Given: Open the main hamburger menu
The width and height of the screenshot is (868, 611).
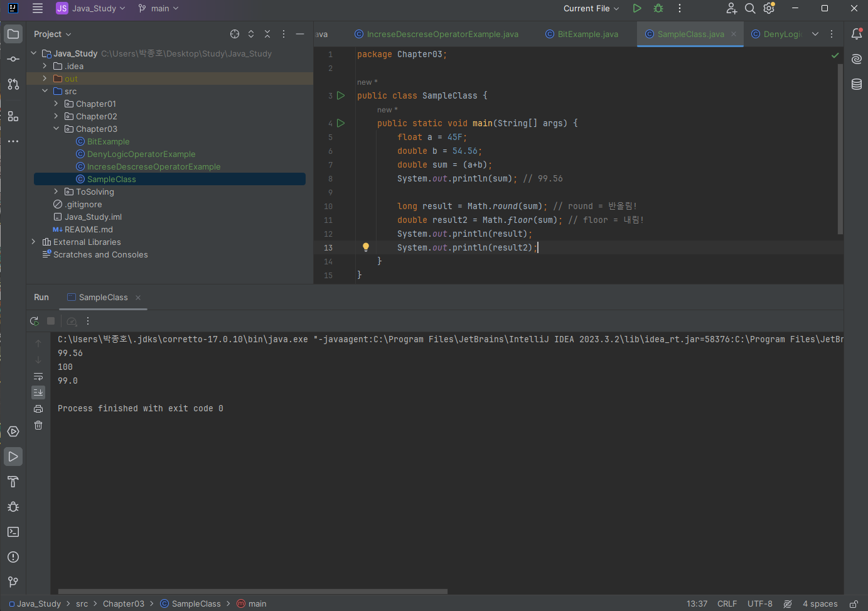Looking at the screenshot, I should (38, 8).
